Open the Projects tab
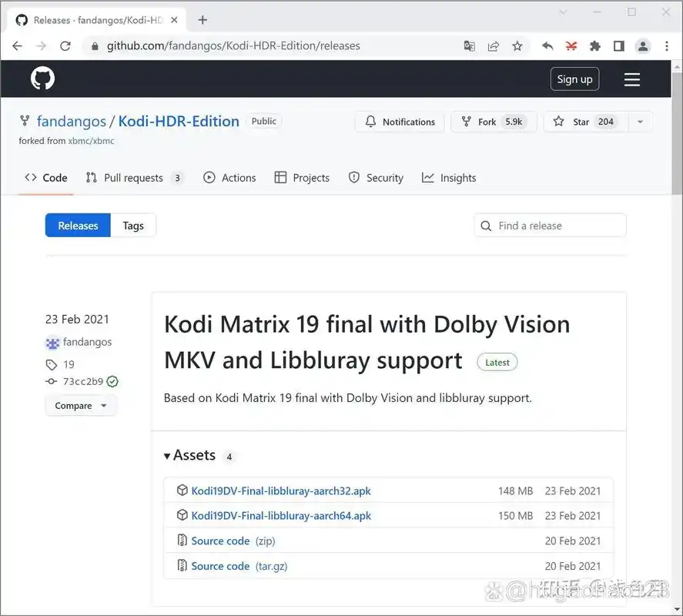This screenshot has width=683, height=616. tap(302, 178)
